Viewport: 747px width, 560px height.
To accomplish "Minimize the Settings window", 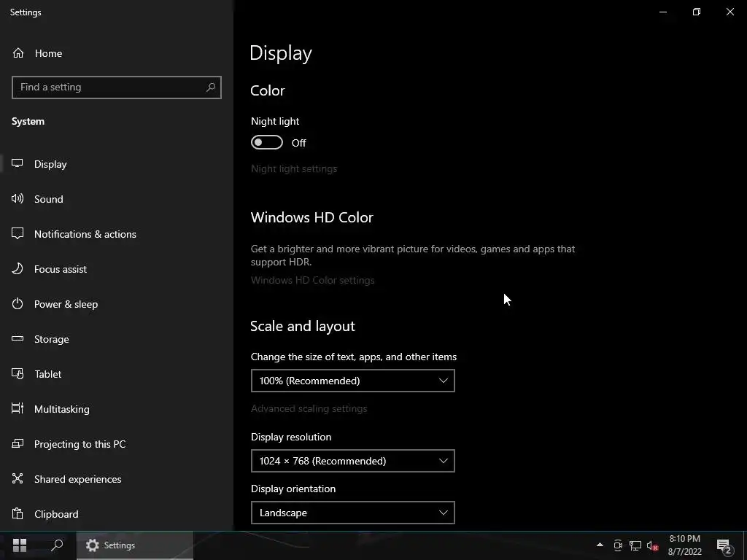I will [662, 12].
